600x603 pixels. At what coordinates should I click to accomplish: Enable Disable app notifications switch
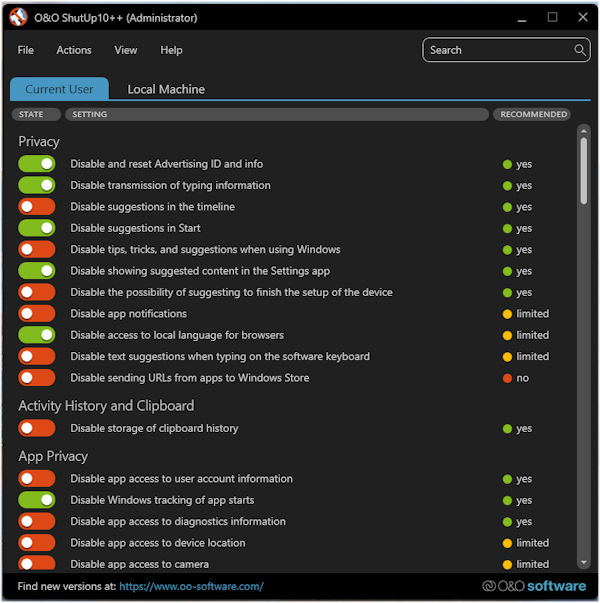click(x=37, y=313)
